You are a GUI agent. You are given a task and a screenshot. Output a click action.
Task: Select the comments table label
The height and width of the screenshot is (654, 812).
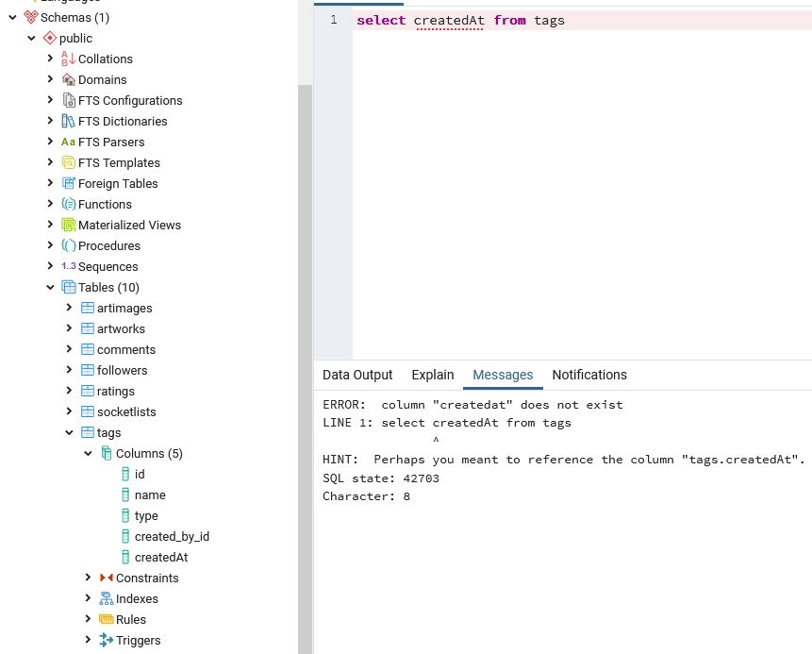click(126, 349)
